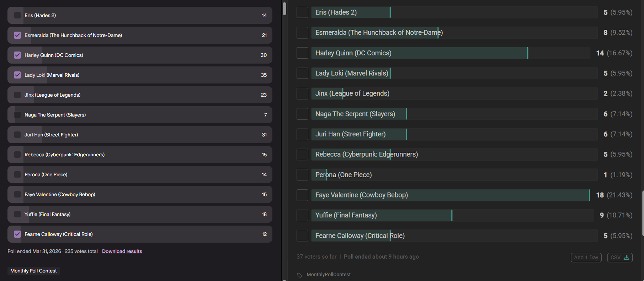This screenshot has height=281, width=644.
Task: Uncheck Esmeralda in the left poll
Action: 17,35
